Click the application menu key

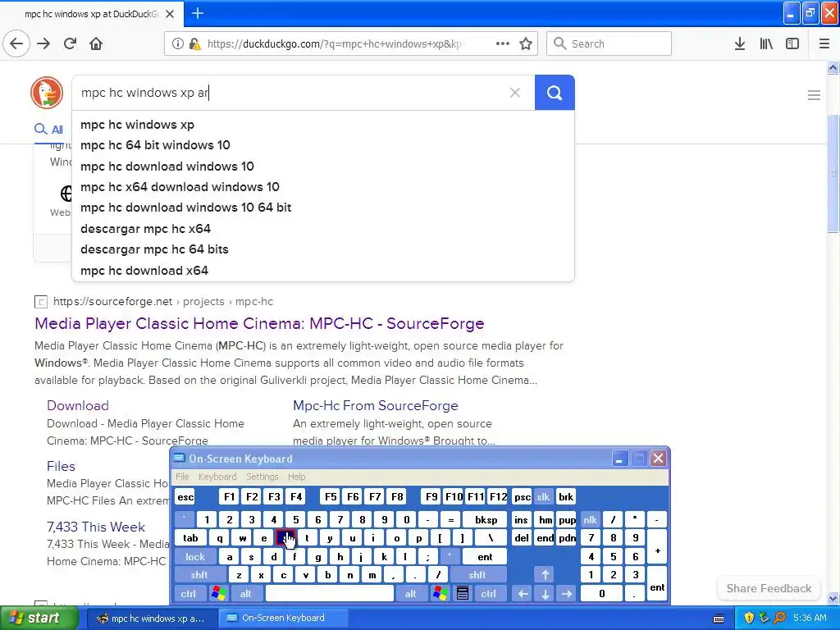[x=463, y=594]
